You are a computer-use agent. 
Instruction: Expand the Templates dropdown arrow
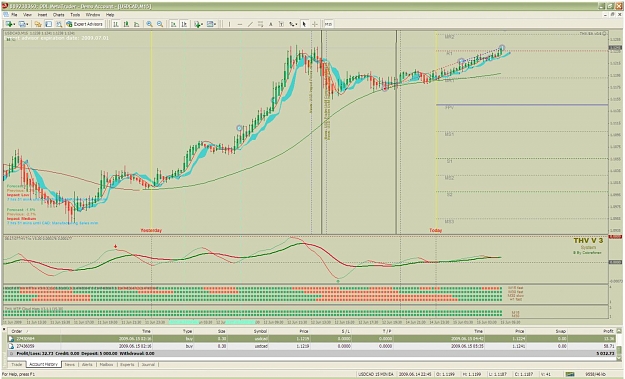215,24
